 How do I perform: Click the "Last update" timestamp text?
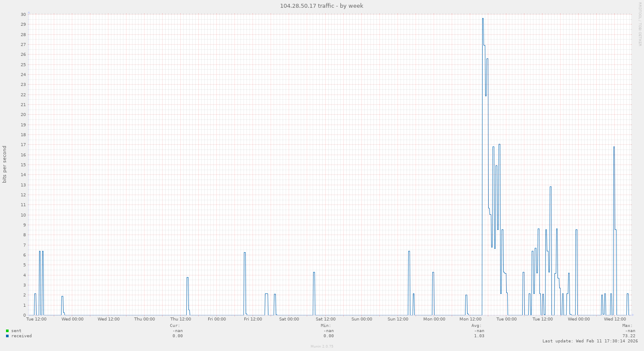[590, 341]
